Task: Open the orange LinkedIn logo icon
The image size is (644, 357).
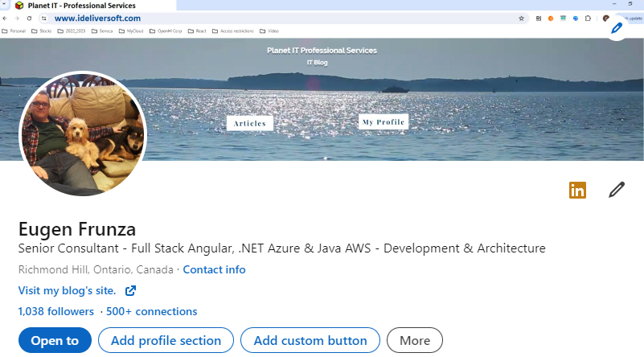Action: (577, 191)
